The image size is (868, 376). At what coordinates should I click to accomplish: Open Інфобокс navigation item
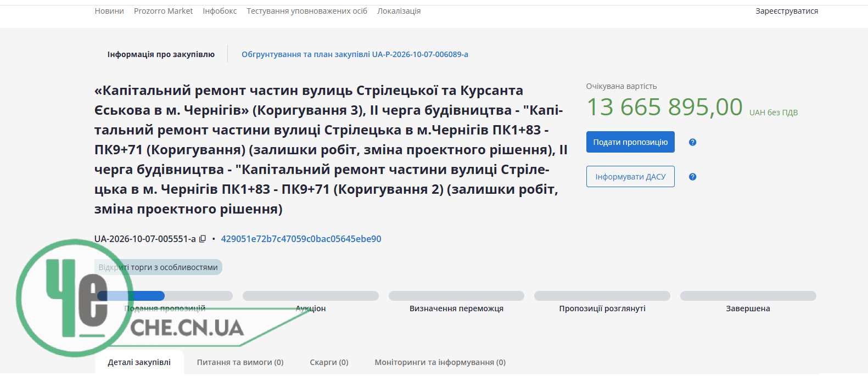point(220,11)
